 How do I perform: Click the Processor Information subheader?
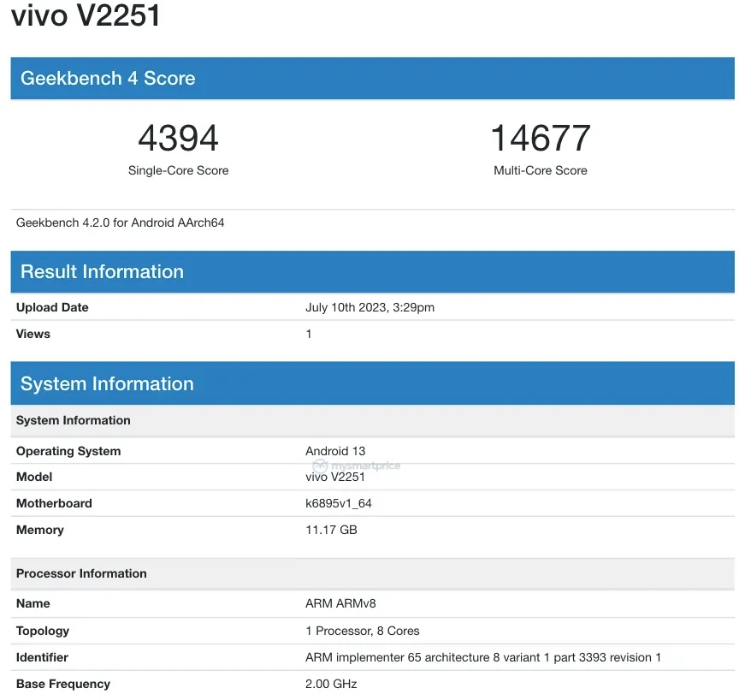coord(81,573)
